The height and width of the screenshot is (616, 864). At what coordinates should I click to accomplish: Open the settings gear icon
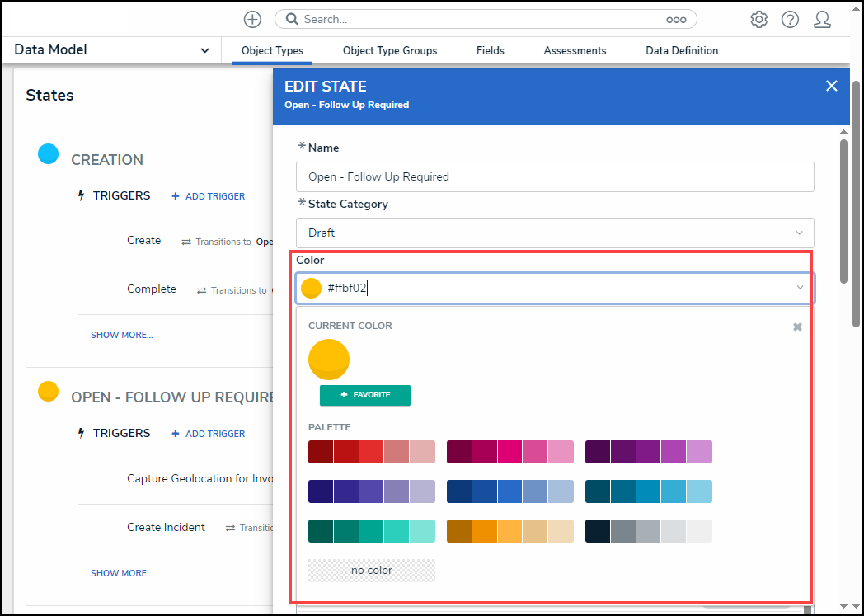(758, 20)
